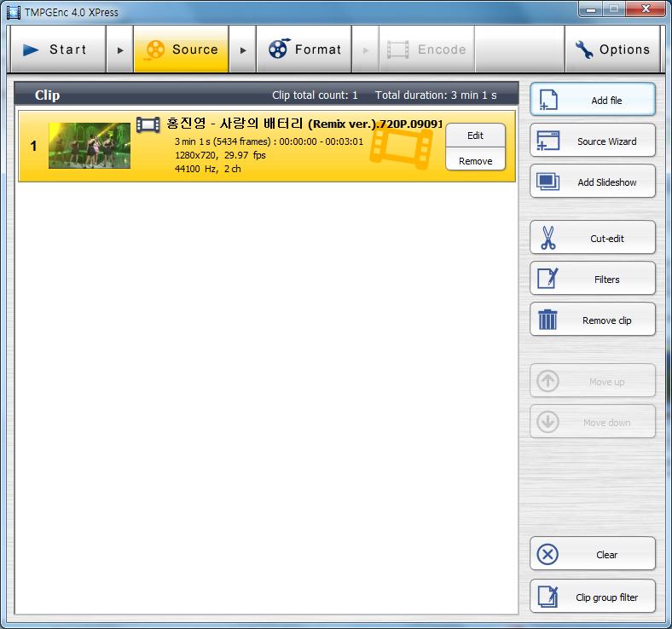
Task: Click the filmstrip icon on Encode
Action: 397,49
